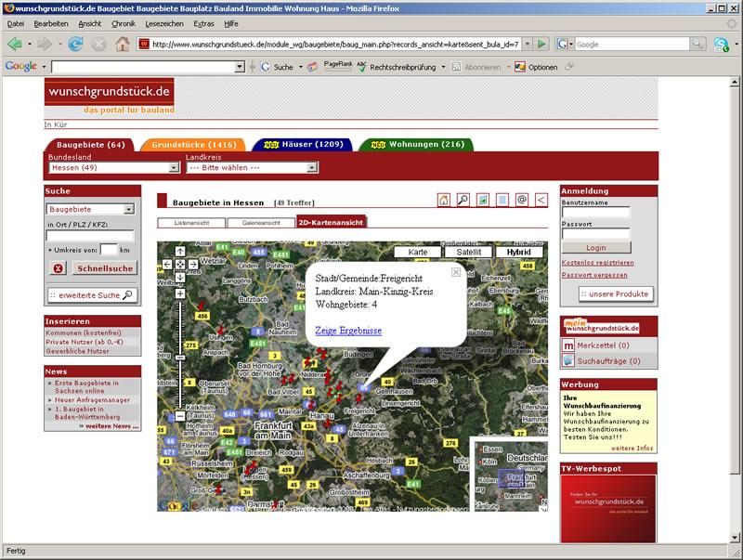Click the house icon above the map
Image resolution: width=743 pixels, height=560 pixels.
tap(444, 200)
